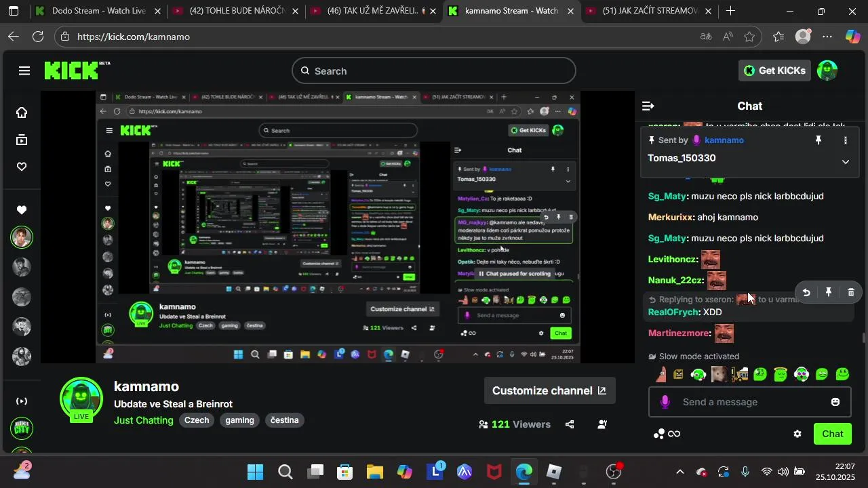Click username Martinezmore in chat

tap(679, 333)
